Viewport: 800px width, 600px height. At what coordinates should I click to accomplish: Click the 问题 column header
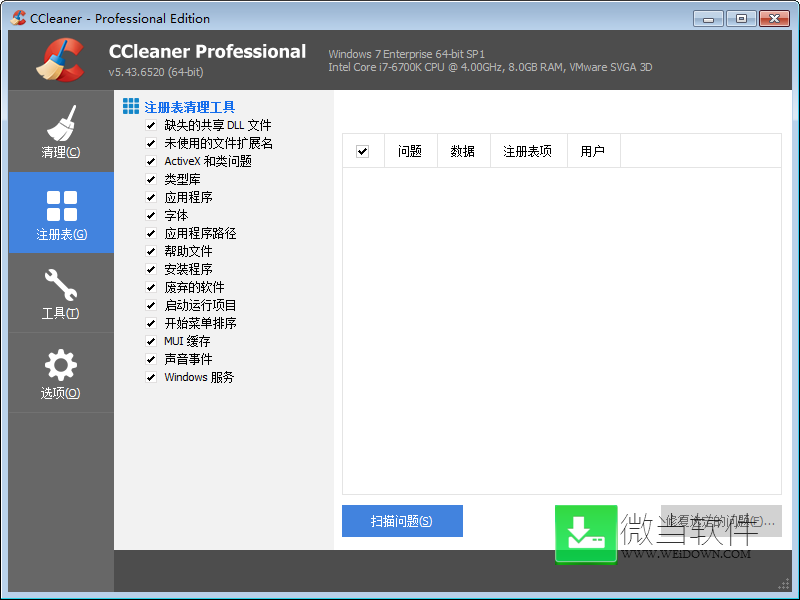point(410,151)
